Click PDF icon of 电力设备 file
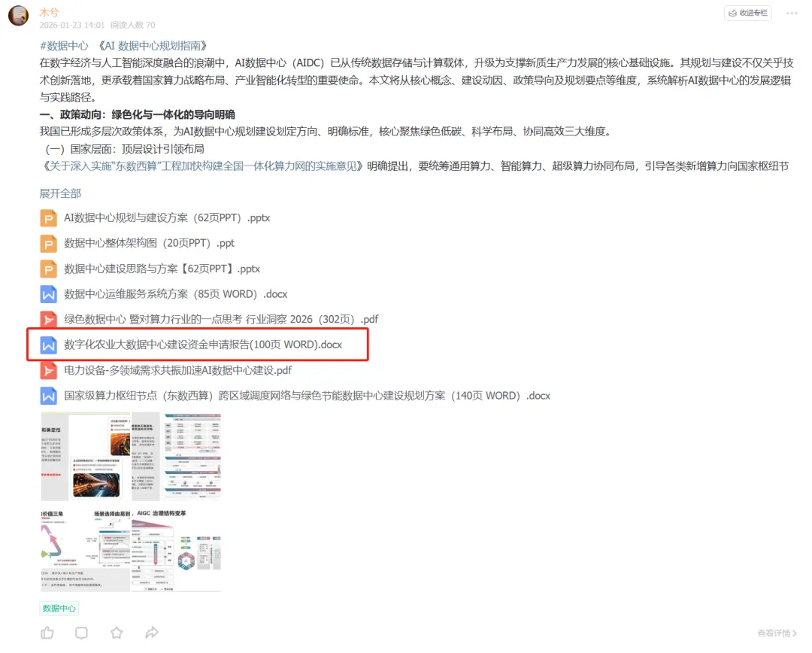Screen dimensions: 812x653 point(48,371)
